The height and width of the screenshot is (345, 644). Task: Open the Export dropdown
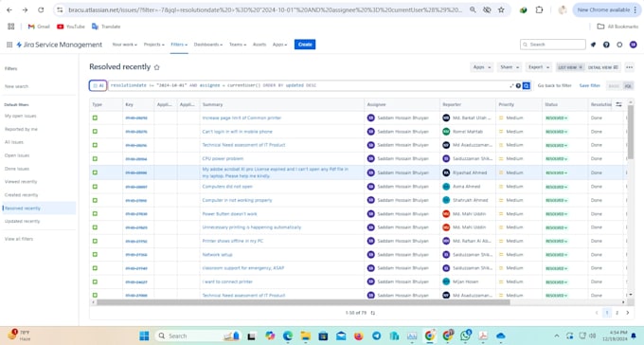[539, 67]
